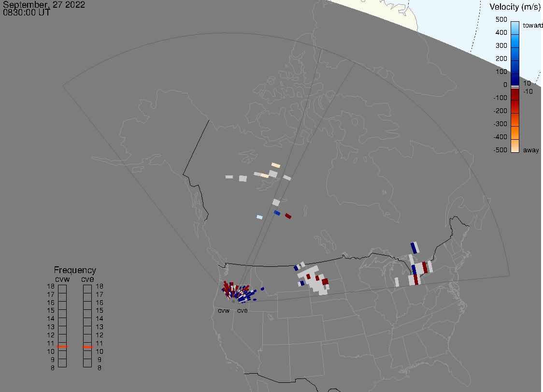This screenshot has width=543, height=392.
Task: Click the red frequency marker in cve bar
Action: pyautogui.click(x=87, y=347)
